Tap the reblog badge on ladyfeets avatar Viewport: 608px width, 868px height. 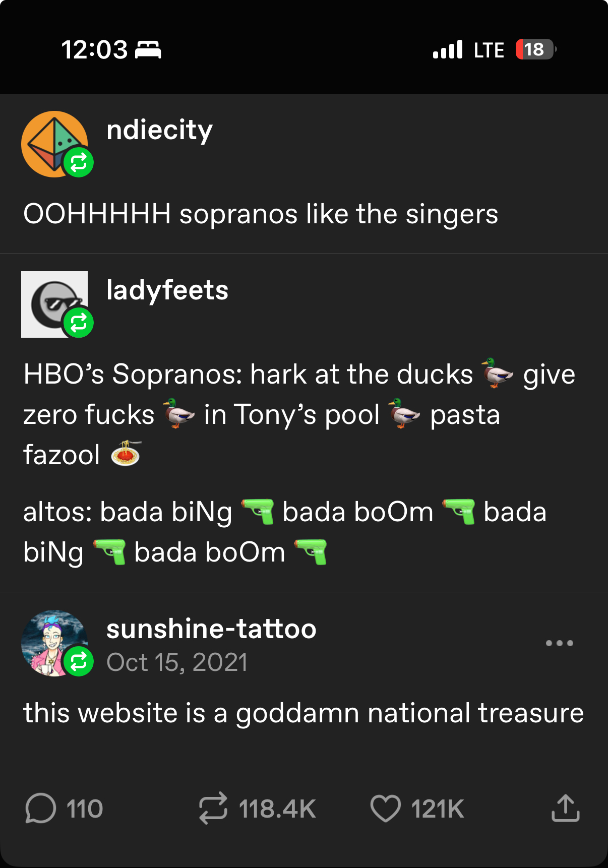(x=79, y=323)
